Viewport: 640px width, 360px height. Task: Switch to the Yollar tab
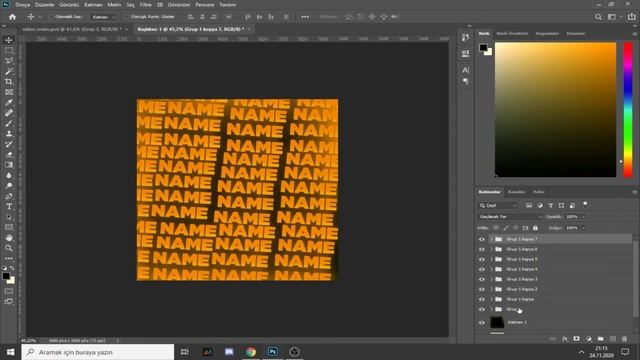(539, 192)
